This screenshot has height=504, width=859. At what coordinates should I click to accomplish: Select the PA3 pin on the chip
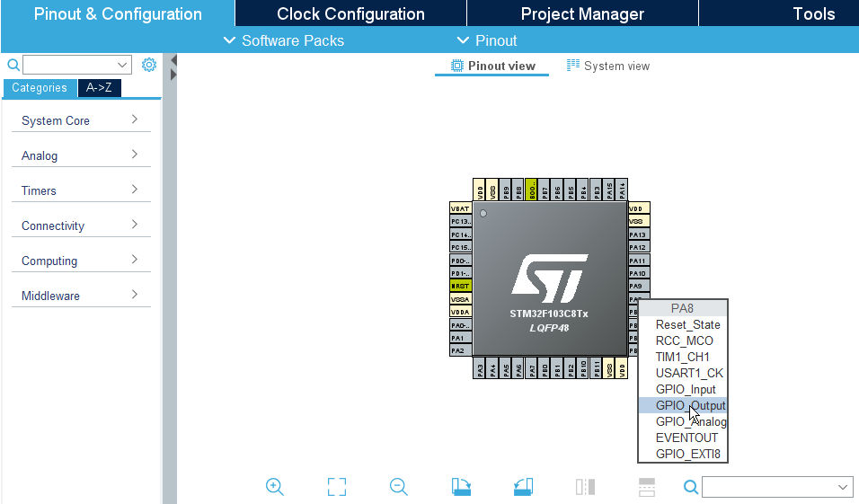click(480, 368)
